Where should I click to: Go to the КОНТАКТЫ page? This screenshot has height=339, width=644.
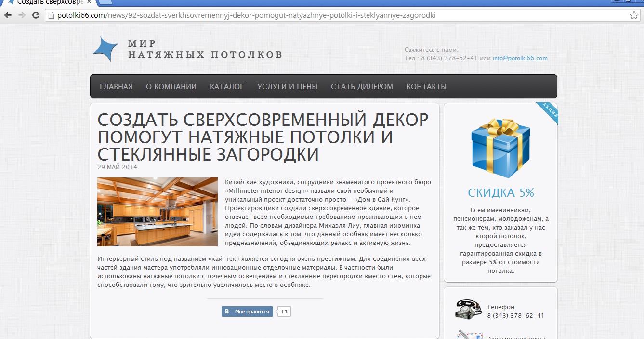point(426,87)
